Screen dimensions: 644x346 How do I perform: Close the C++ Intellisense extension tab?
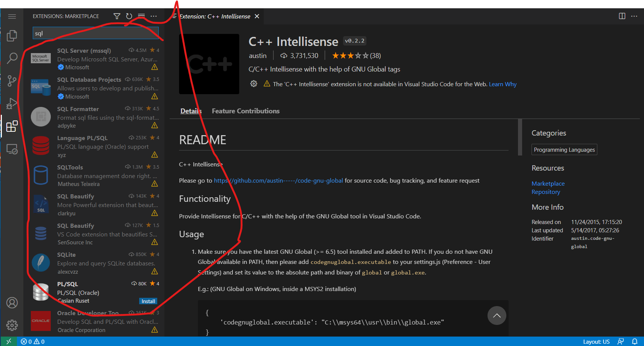(x=257, y=16)
